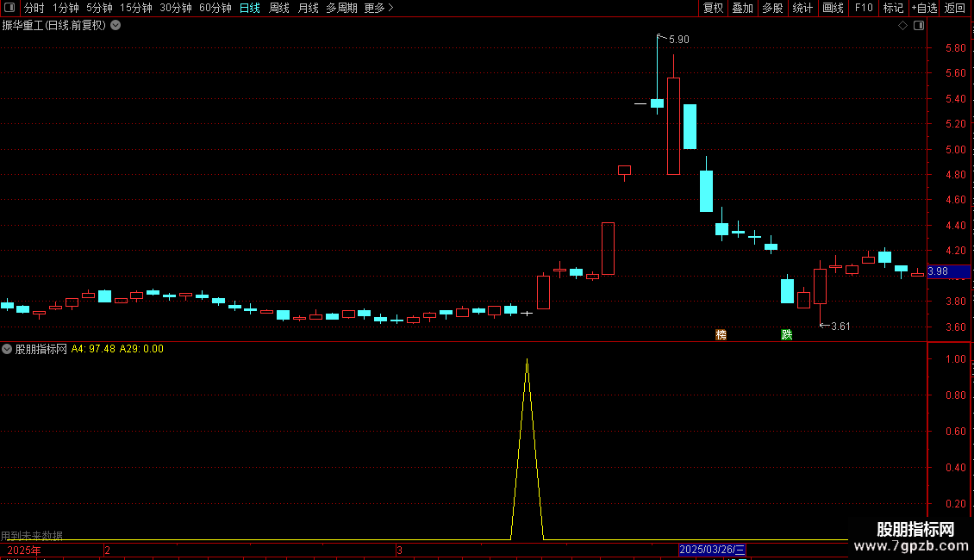Open the 统计 statistics button

[x=802, y=8]
